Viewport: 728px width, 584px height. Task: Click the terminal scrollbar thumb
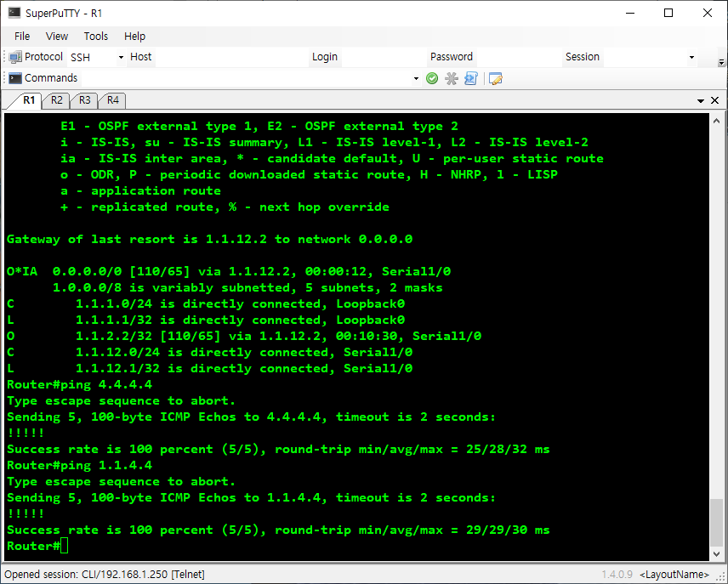pos(716,522)
